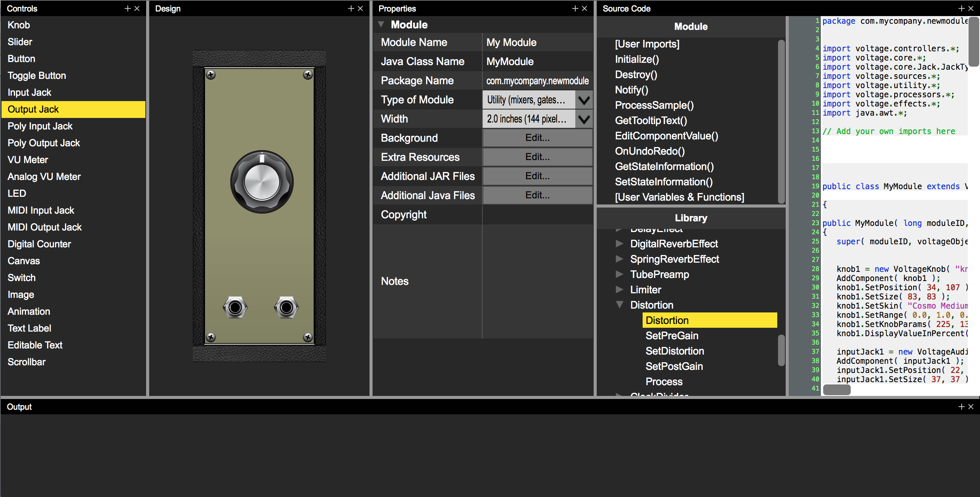Select the Analog VU Meter control
Screen dimensions: 980x497
[x=44, y=177]
